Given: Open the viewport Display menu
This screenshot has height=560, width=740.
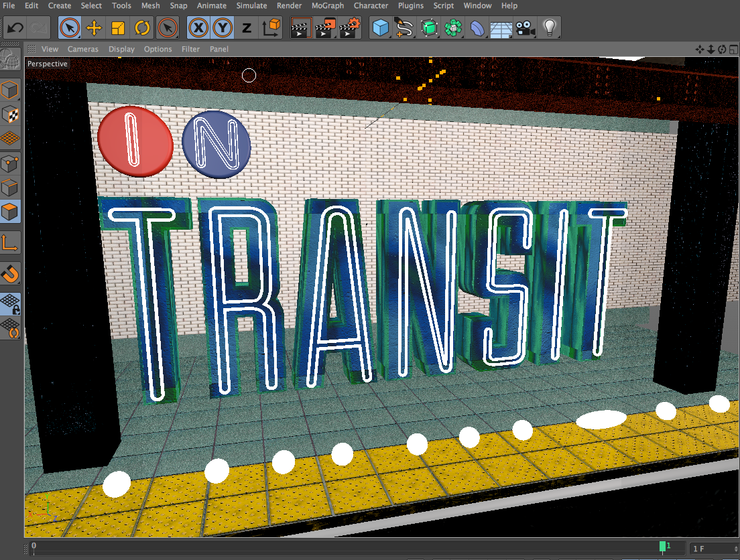Looking at the screenshot, I should [121, 49].
